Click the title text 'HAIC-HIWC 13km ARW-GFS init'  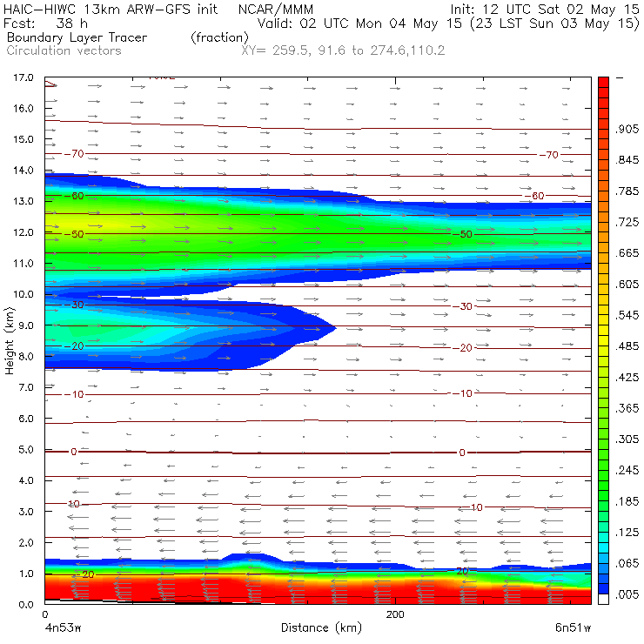pos(111,9)
